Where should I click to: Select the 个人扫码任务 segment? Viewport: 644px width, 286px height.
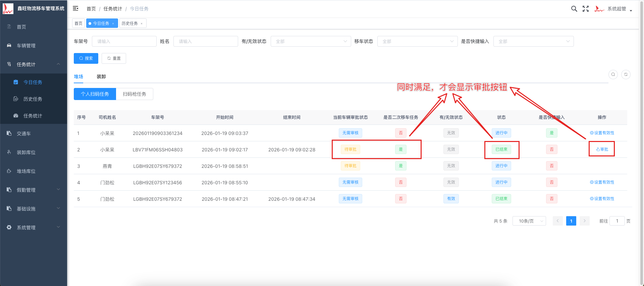(95, 94)
